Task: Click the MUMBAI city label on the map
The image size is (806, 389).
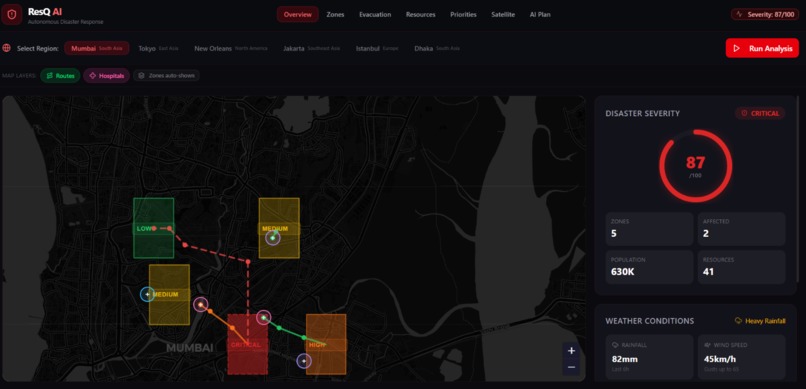Action: (190, 348)
